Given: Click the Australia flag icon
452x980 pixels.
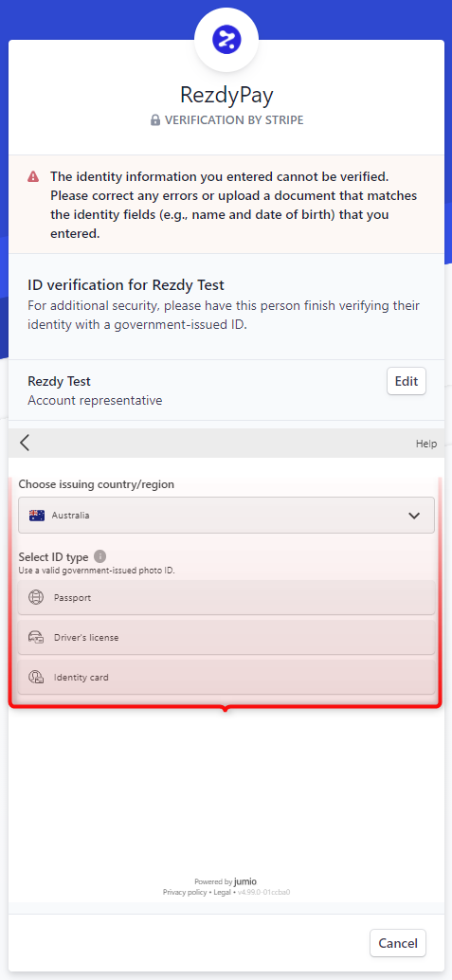Looking at the screenshot, I should [x=37, y=516].
